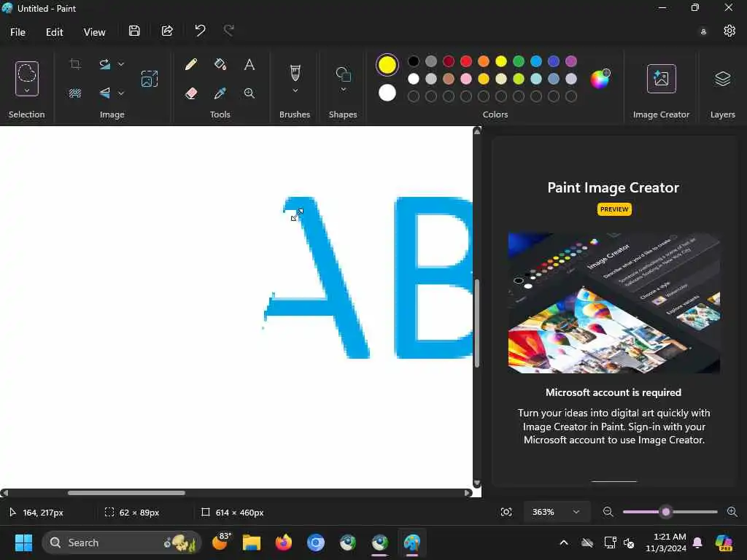Click the Remove background icon
Screen dimensions: 747x560
point(75,93)
